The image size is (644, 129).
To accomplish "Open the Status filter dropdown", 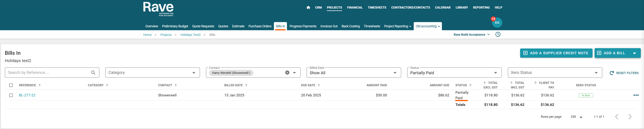I will pos(495,73).
